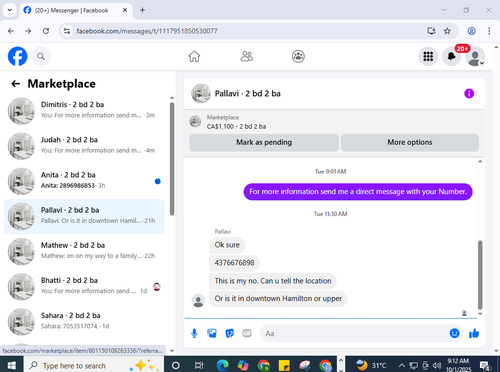Click the browser forward arrow
Image resolution: width=500 pixels, height=372 pixels.
(28, 31)
